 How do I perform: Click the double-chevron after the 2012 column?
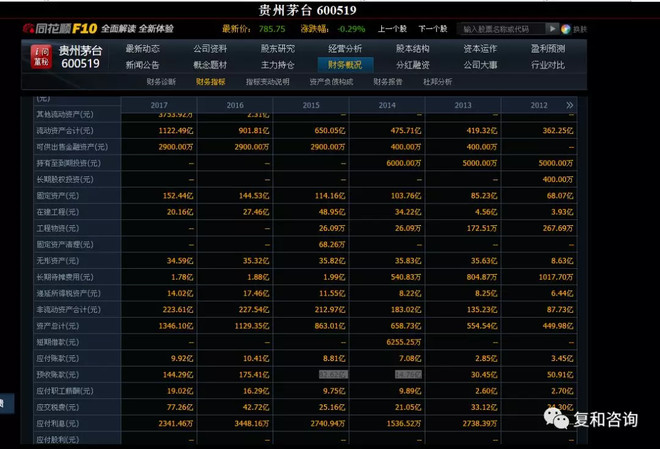coord(570,105)
